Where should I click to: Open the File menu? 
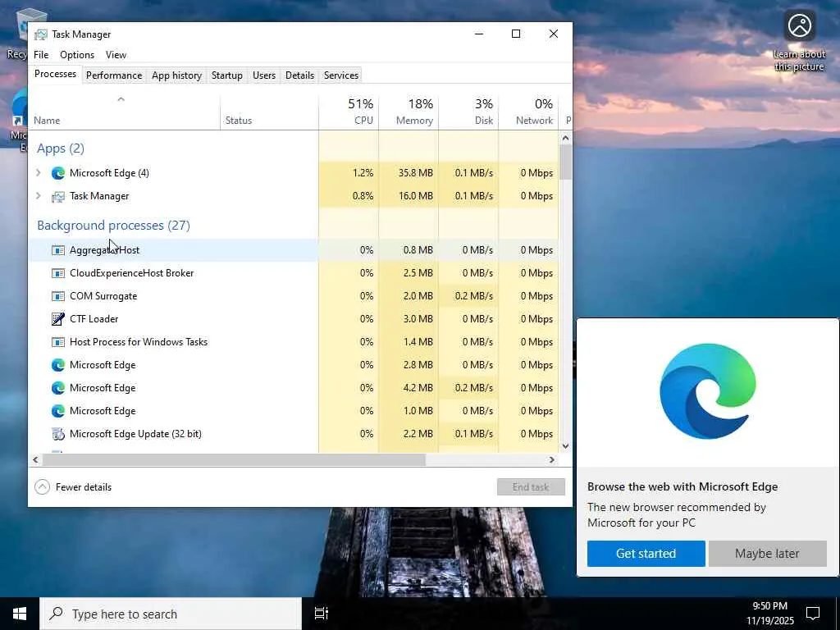click(41, 55)
